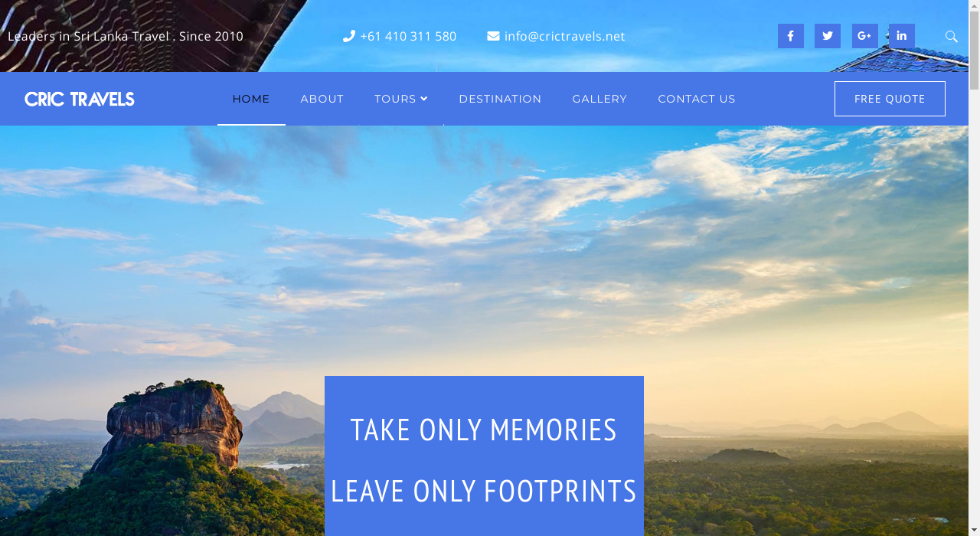Click the Cric Travels logo
This screenshot has width=980, height=536.
pyautogui.click(x=80, y=99)
